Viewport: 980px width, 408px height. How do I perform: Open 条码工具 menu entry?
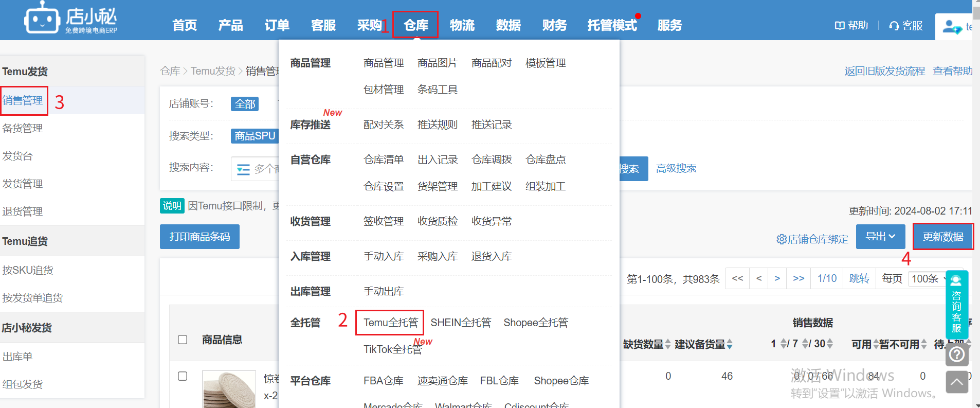437,90
